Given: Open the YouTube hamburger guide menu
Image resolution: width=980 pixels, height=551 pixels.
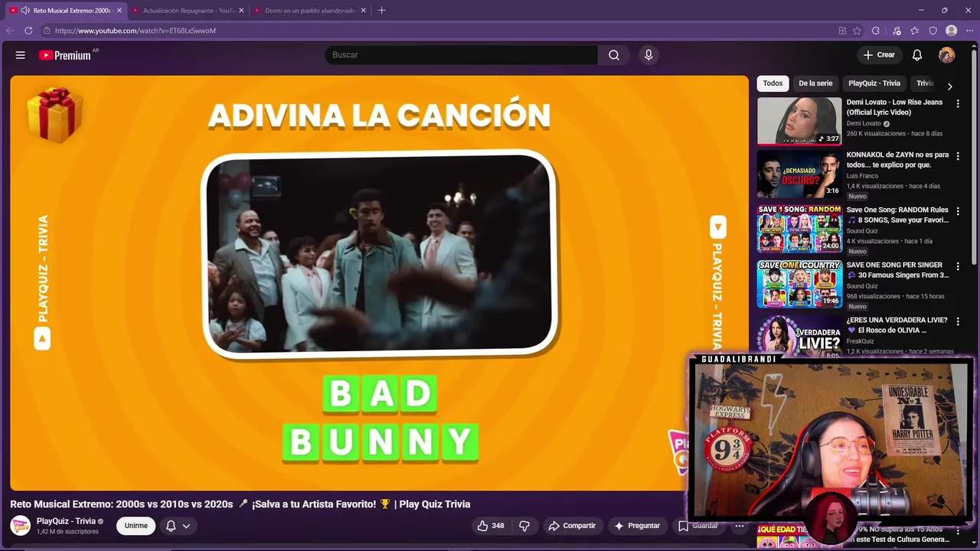Looking at the screenshot, I should (21, 55).
